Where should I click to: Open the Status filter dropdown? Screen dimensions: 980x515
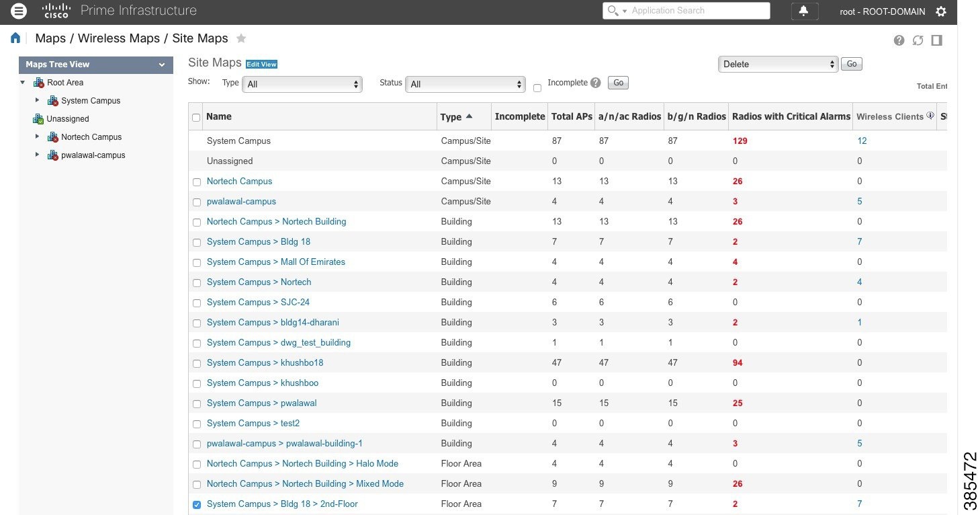tap(465, 84)
